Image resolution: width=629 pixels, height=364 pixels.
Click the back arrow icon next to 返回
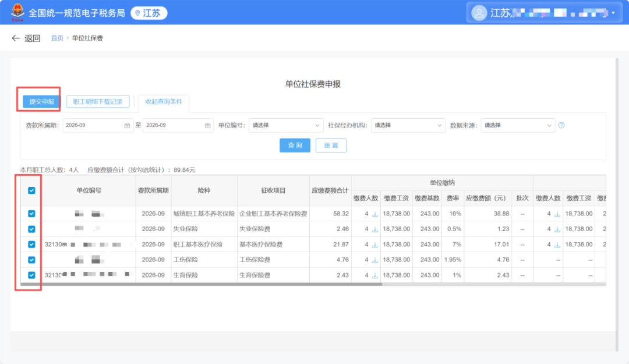click(16, 38)
